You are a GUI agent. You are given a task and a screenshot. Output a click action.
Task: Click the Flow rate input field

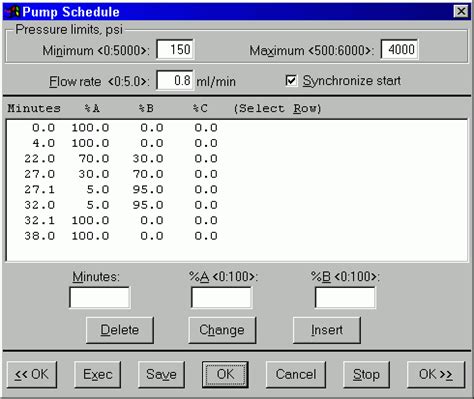tap(175, 80)
